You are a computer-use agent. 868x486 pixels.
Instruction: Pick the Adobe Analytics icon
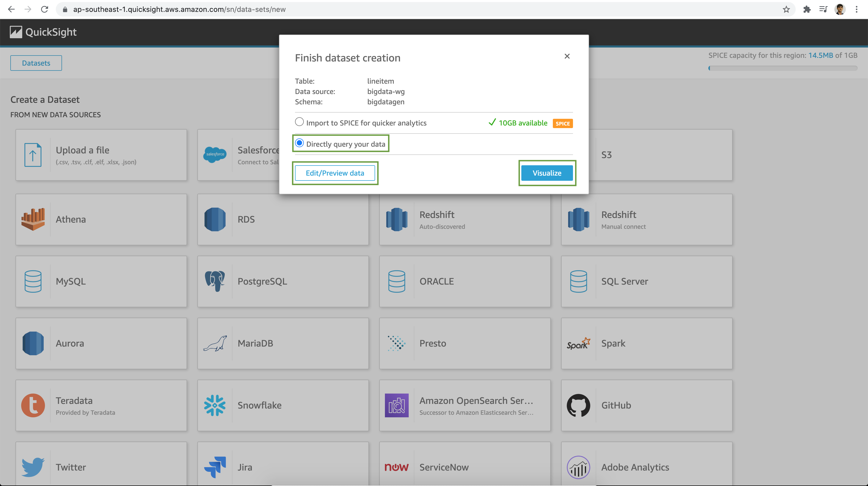point(579,467)
